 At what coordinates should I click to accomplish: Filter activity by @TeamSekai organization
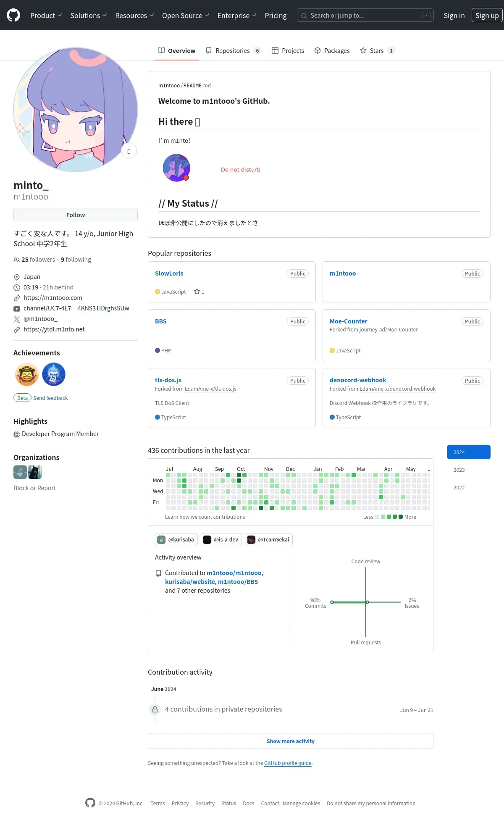click(x=269, y=540)
